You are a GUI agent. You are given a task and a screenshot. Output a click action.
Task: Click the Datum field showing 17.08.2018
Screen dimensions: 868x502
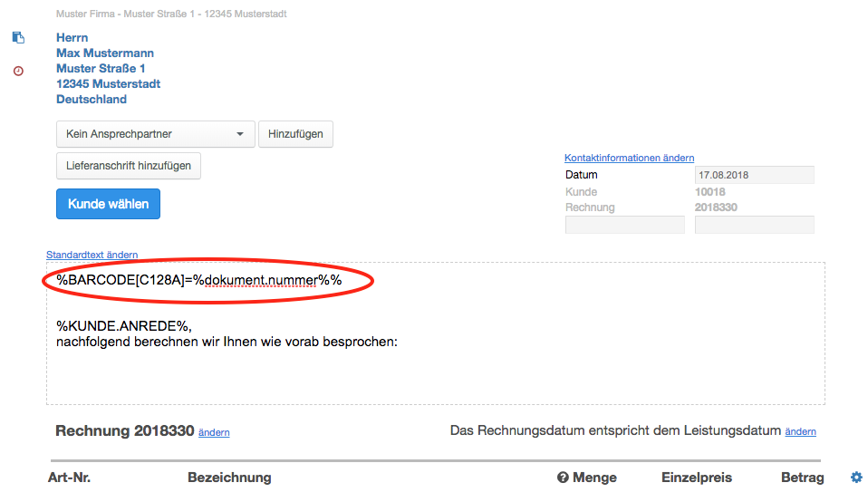coord(754,175)
